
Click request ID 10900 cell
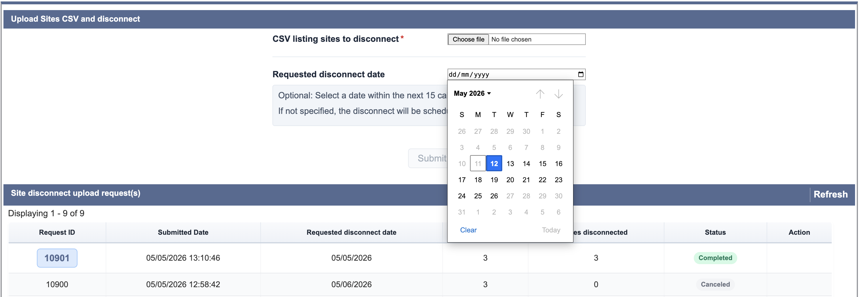coord(57,284)
